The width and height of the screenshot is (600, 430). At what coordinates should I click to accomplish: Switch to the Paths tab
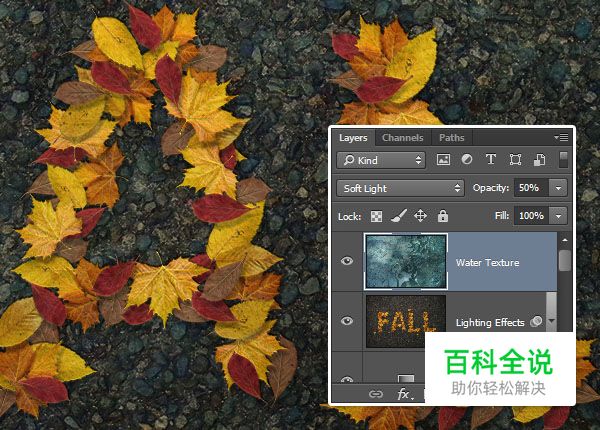pyautogui.click(x=452, y=138)
